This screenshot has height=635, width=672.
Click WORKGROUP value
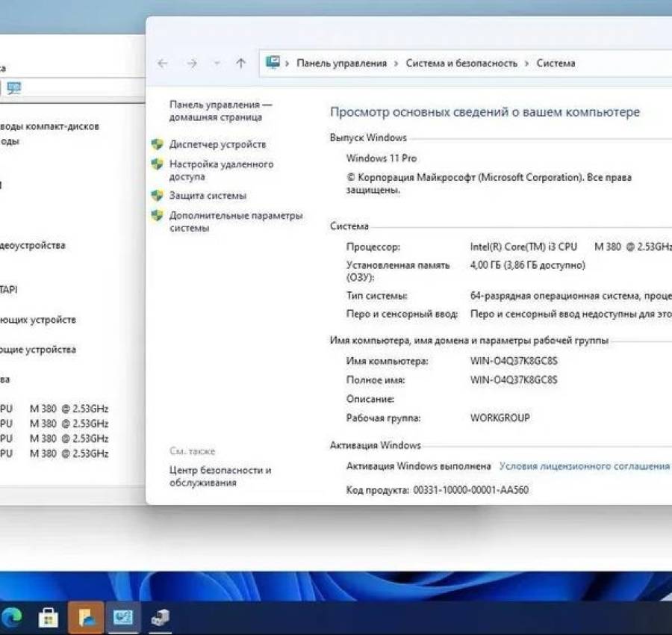(x=500, y=418)
